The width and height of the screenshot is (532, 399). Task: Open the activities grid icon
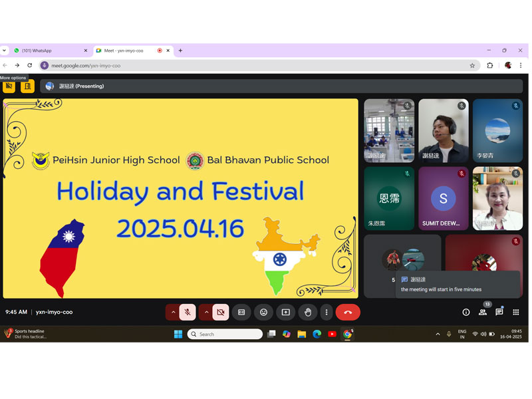[x=516, y=312]
